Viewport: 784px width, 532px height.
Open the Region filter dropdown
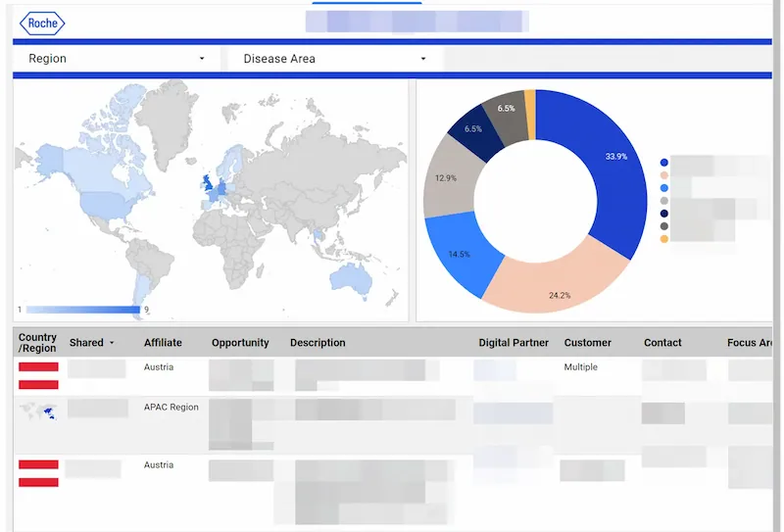[118, 59]
